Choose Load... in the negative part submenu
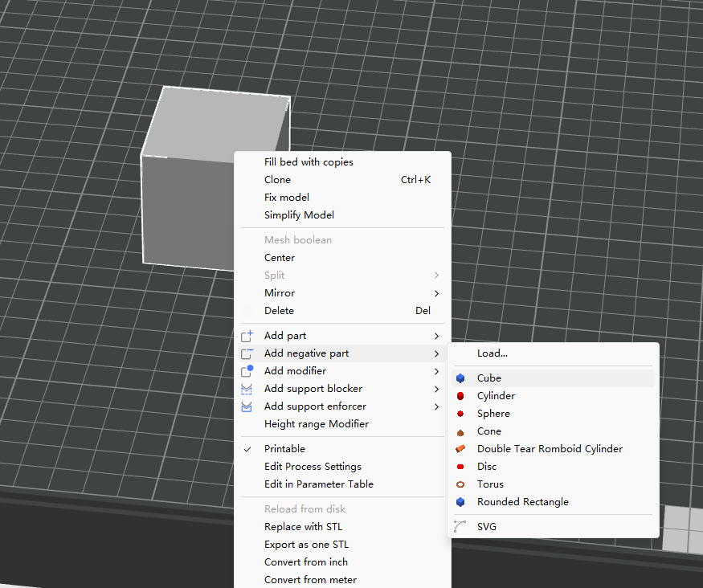Viewport: 703px width, 588px height. [x=492, y=353]
